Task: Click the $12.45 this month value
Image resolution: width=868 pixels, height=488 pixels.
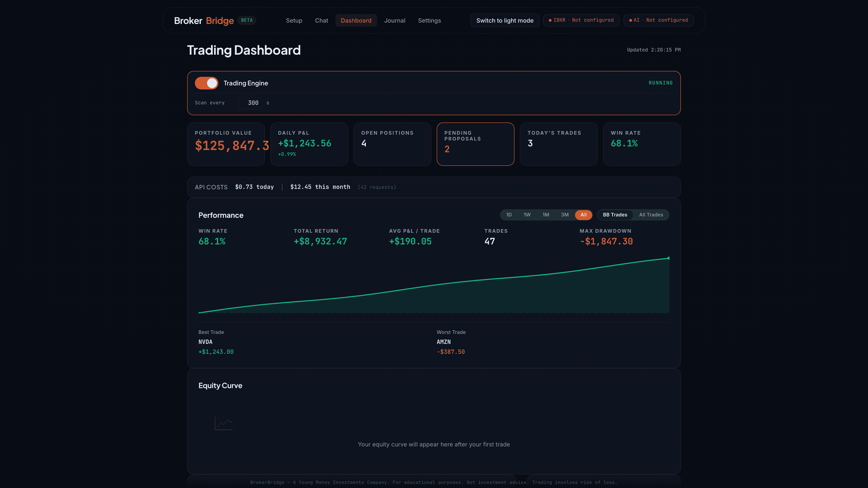Action: click(320, 187)
